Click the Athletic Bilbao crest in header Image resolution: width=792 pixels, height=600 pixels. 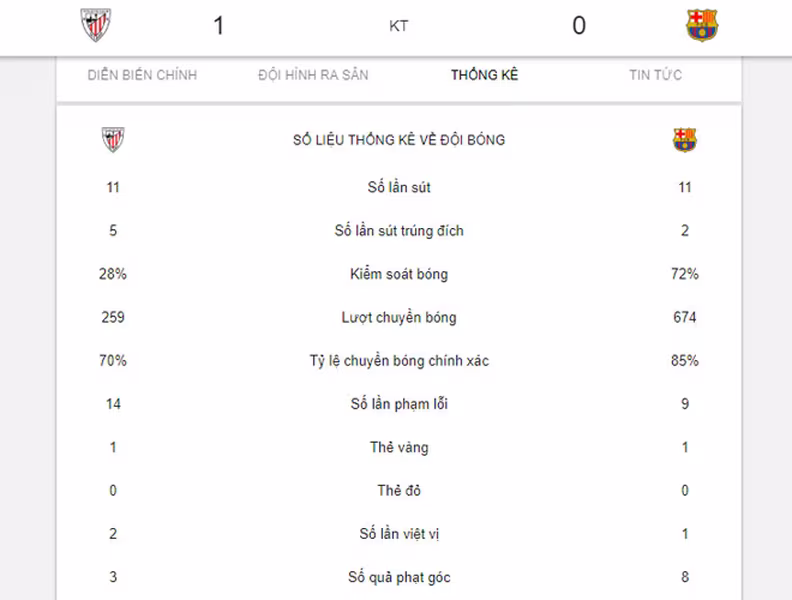pyautogui.click(x=95, y=25)
